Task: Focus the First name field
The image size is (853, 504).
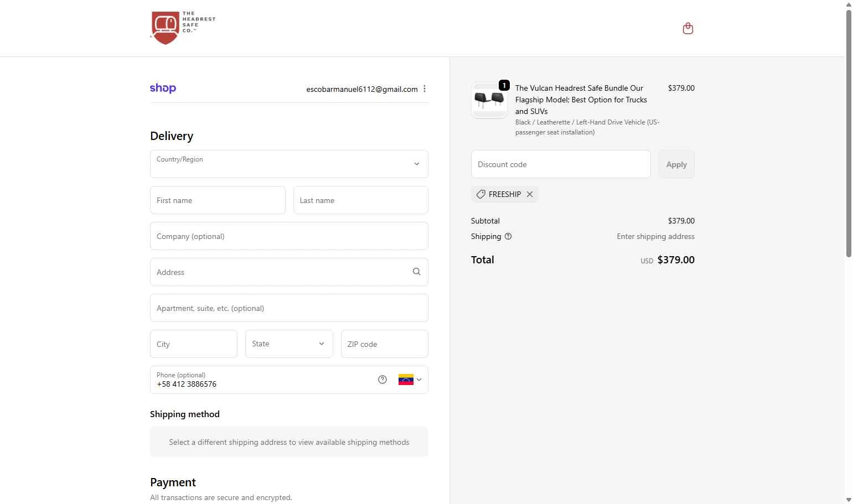Action: (x=218, y=200)
